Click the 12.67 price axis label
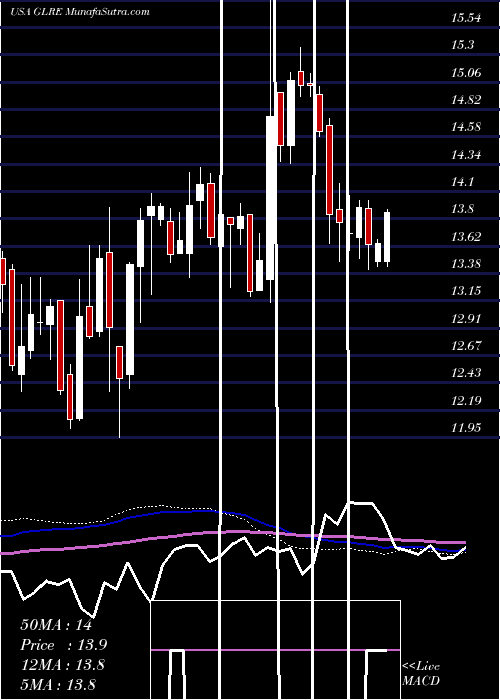This screenshot has height=700, width=500. [x=466, y=346]
